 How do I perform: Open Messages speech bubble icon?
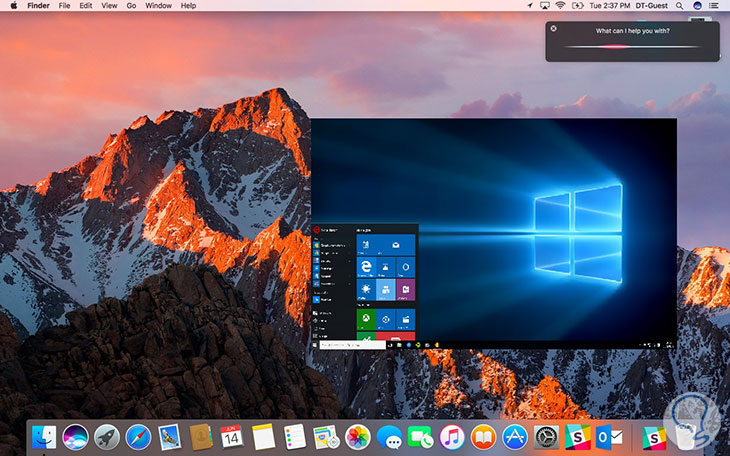coord(389,437)
